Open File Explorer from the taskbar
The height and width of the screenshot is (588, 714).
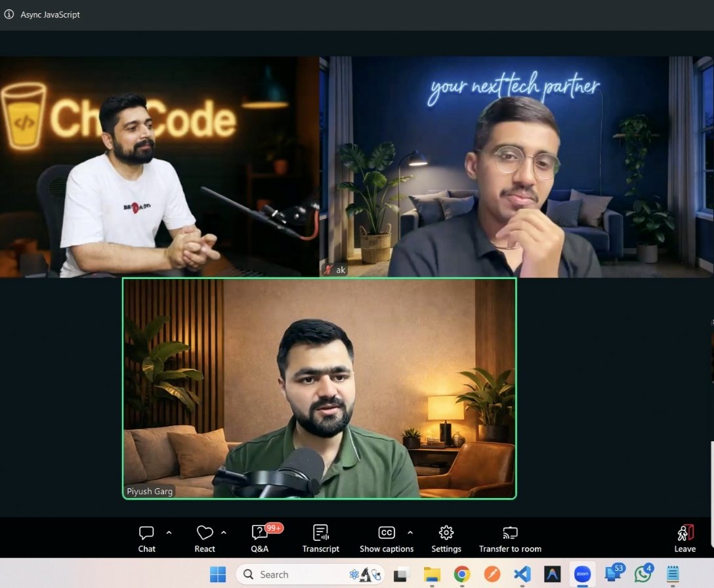coord(432,574)
